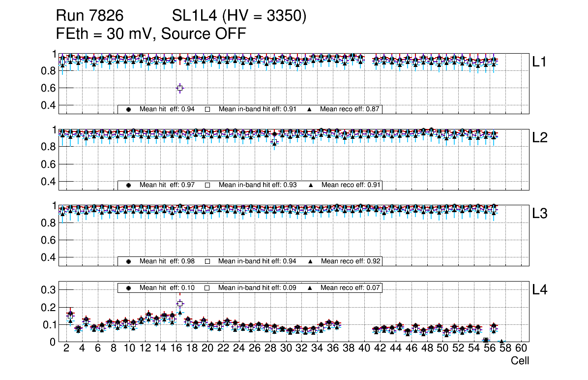This screenshot has height=380, width=588.
Task: Click the 'SL1L4 (HV = 3350)' heading
Action: [x=239, y=16]
